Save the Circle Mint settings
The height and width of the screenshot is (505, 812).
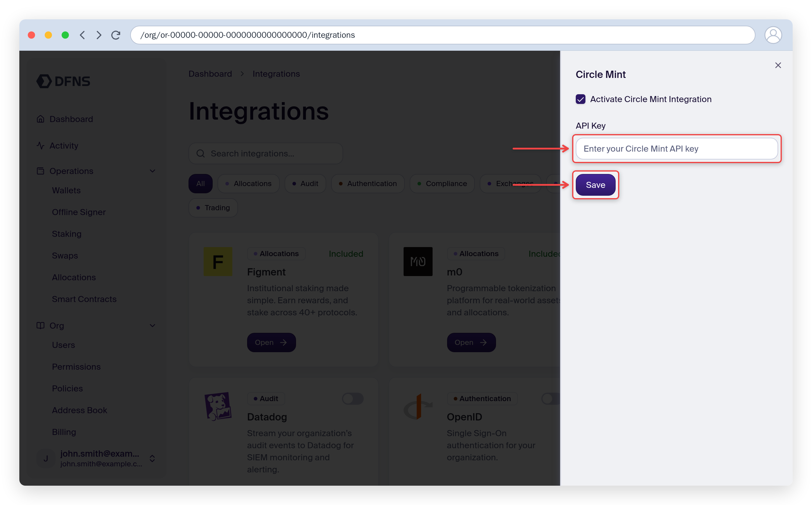pyautogui.click(x=595, y=185)
